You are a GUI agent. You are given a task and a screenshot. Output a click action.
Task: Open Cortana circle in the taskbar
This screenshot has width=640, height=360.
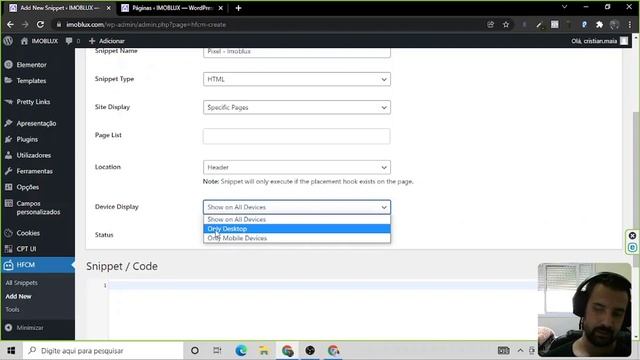[x=195, y=351]
